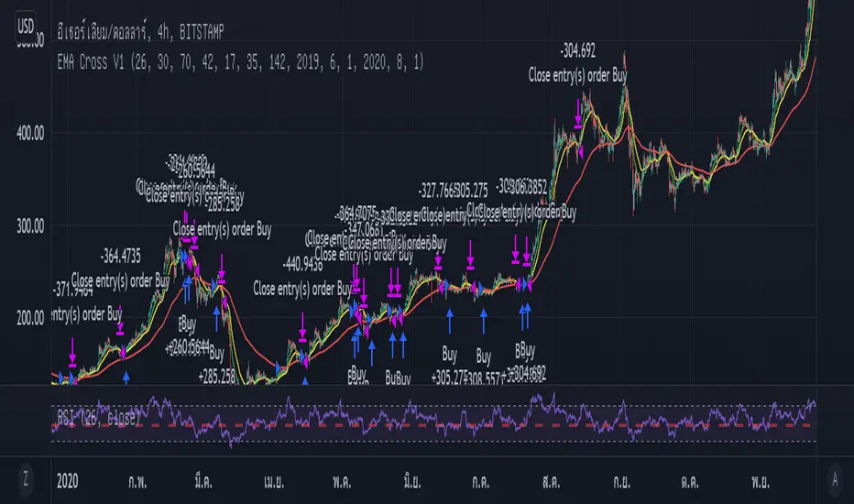Click the -440.9436 trade label
This screenshot has height=504, width=854.
(x=302, y=265)
